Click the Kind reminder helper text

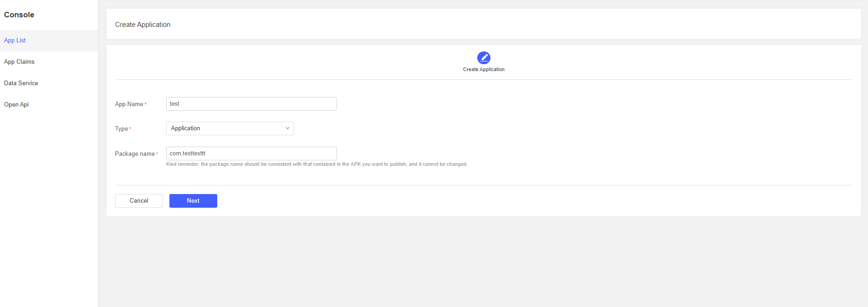click(x=317, y=164)
